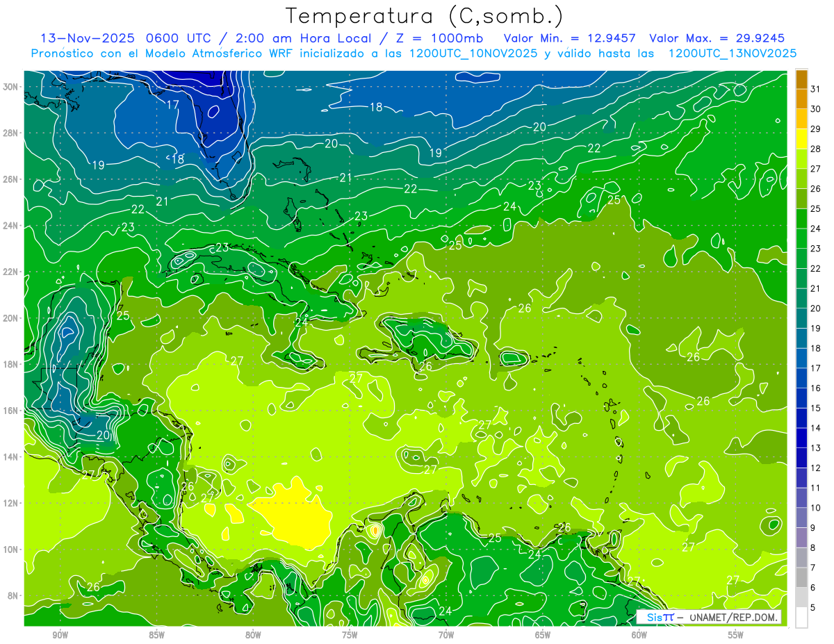Screen dimensions: 834x644
Task: Click the 22N latitude axis label
Action: click(x=12, y=272)
